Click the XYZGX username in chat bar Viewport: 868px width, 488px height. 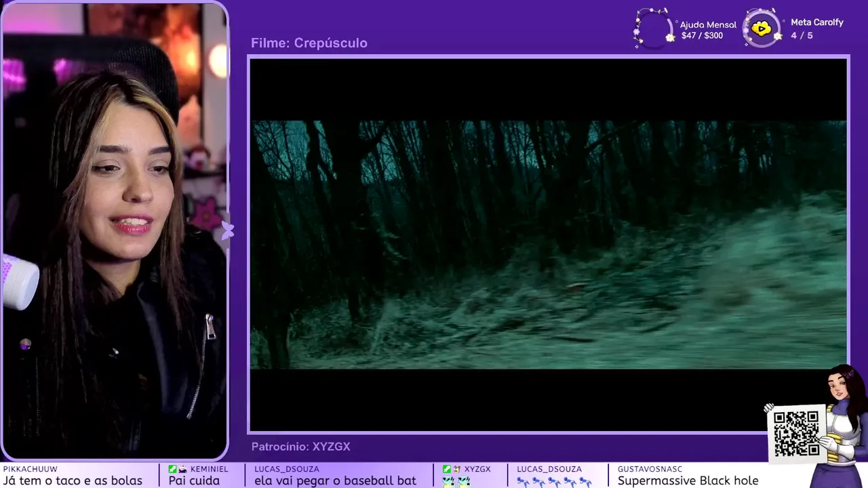coord(477,469)
